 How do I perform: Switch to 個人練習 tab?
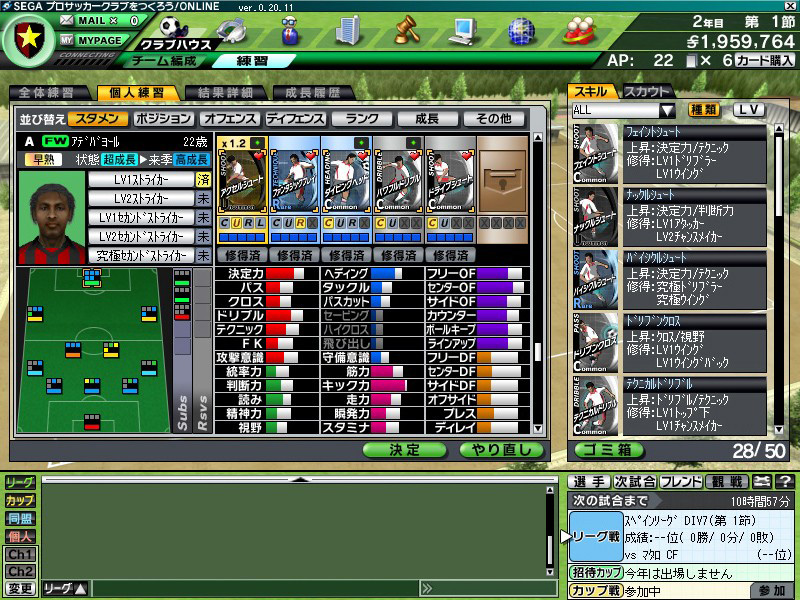137,92
